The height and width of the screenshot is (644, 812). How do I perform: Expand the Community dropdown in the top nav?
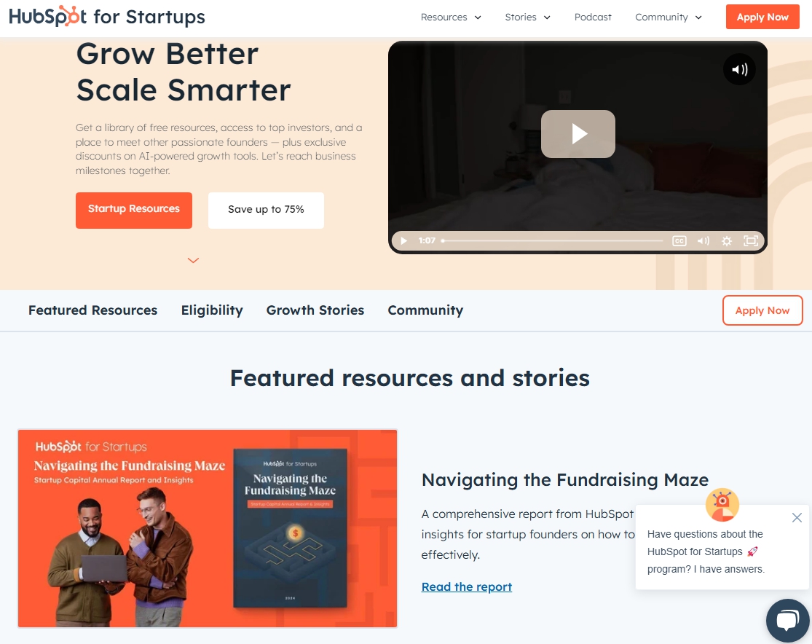(x=669, y=17)
